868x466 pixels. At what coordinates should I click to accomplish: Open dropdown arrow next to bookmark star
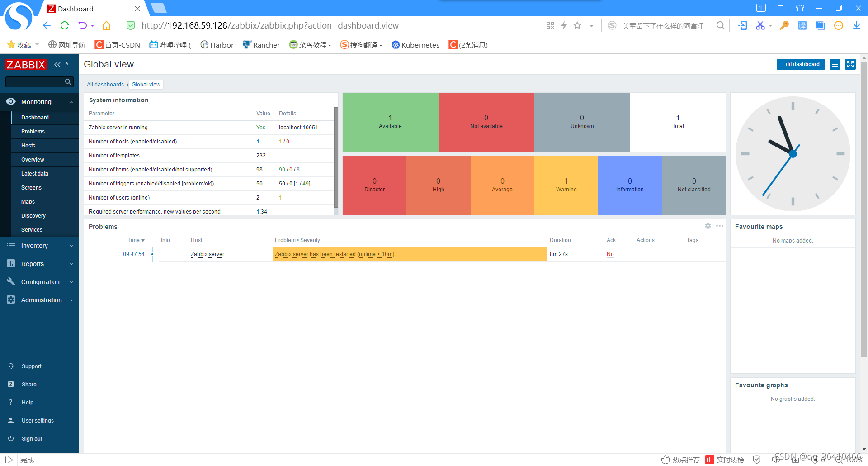591,26
